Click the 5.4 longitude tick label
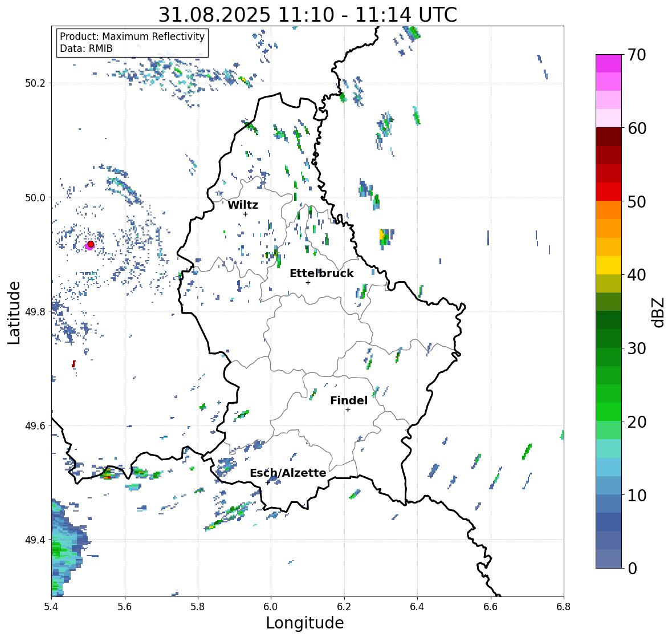This screenshot has width=672, height=637. tap(51, 607)
